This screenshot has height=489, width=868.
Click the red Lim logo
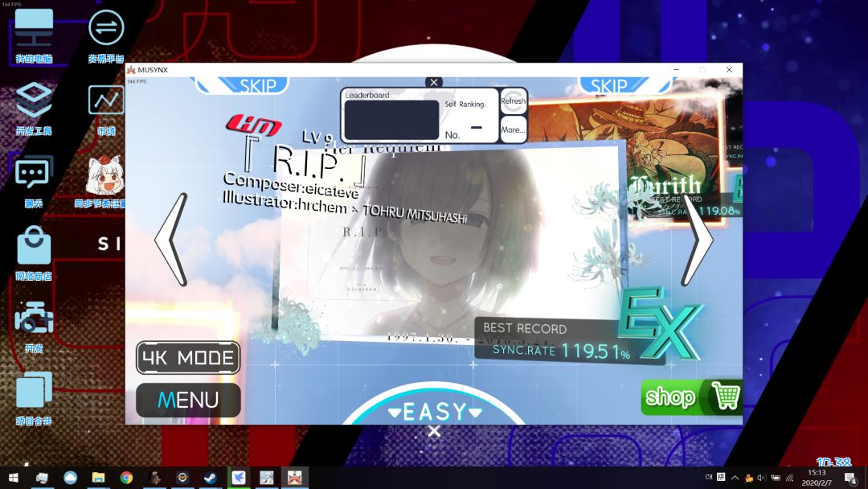pyautogui.click(x=253, y=125)
